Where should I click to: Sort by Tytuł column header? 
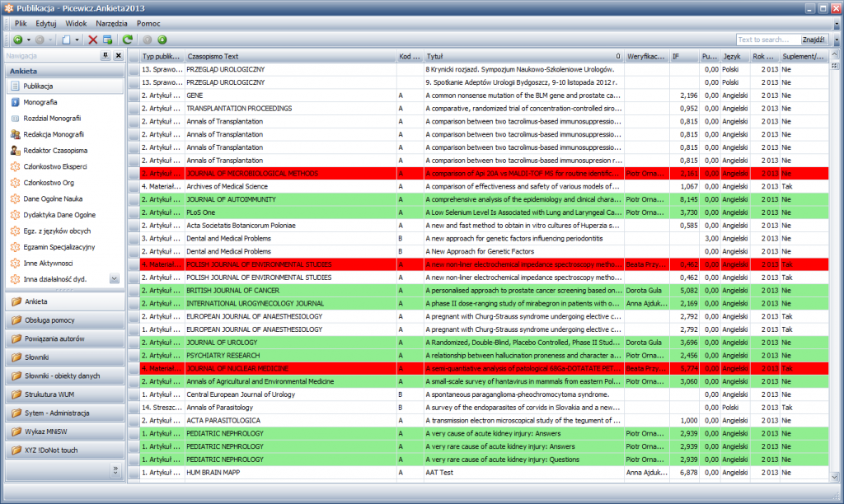click(523, 57)
